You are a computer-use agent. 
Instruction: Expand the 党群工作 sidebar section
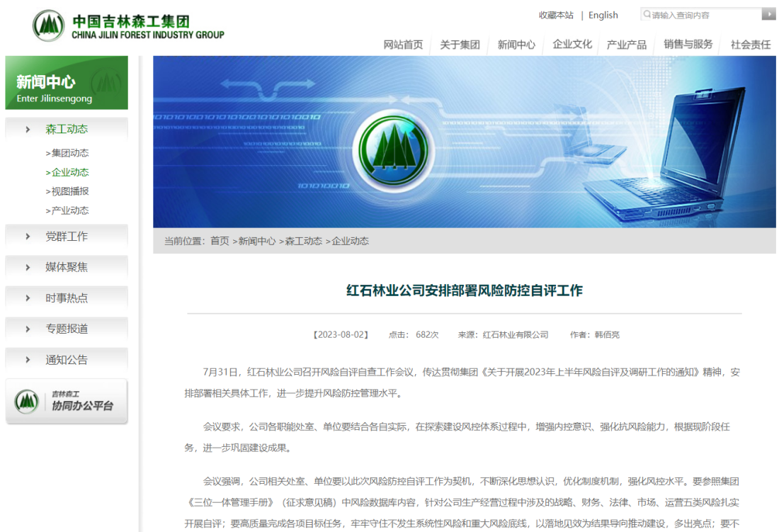(x=67, y=237)
